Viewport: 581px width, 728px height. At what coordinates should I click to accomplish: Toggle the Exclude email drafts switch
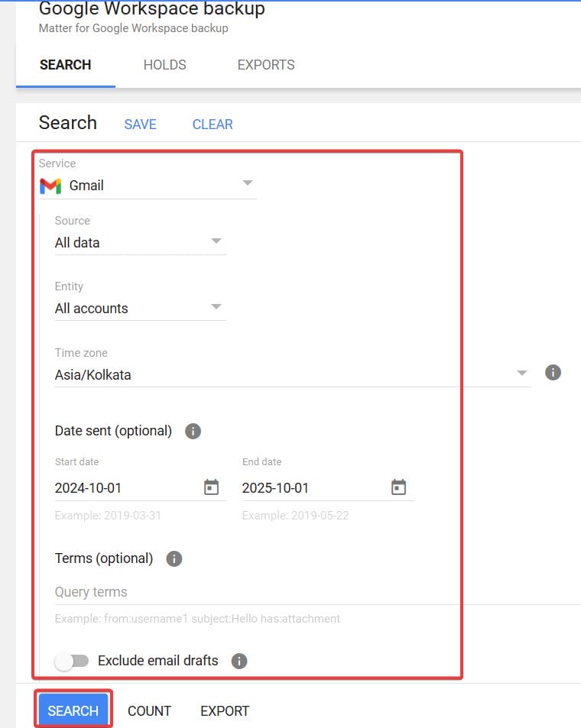click(x=72, y=661)
